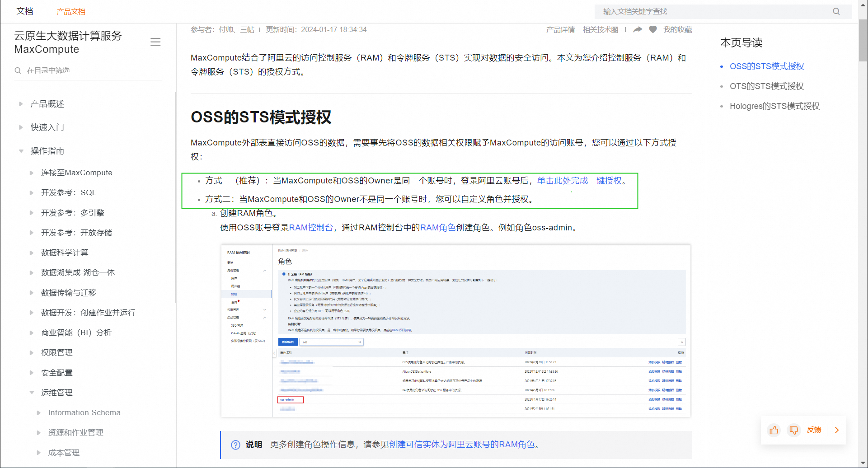Click the 云原生大数据计算服务 MaxCompute title

coord(68,42)
